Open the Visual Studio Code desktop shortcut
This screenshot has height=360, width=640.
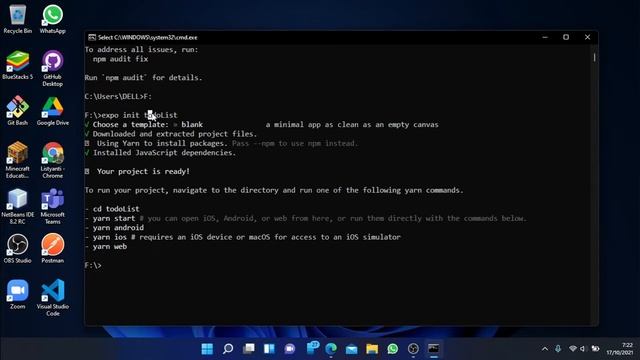[x=53, y=298]
